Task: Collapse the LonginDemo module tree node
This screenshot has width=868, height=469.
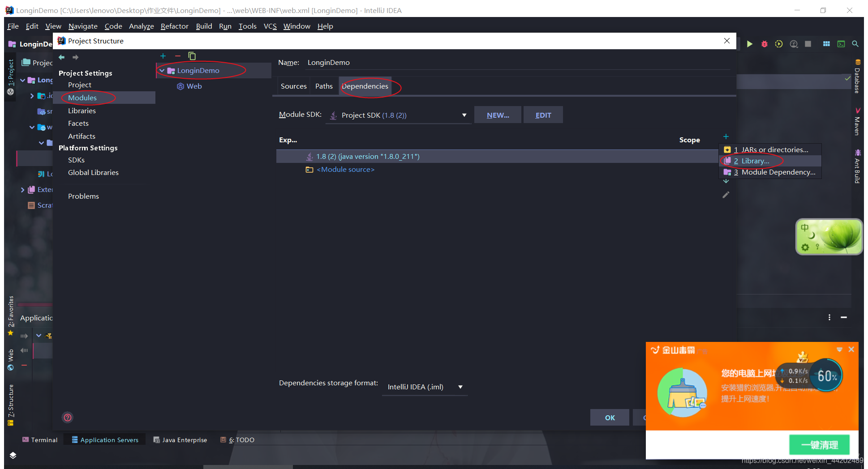Action: [x=162, y=71]
